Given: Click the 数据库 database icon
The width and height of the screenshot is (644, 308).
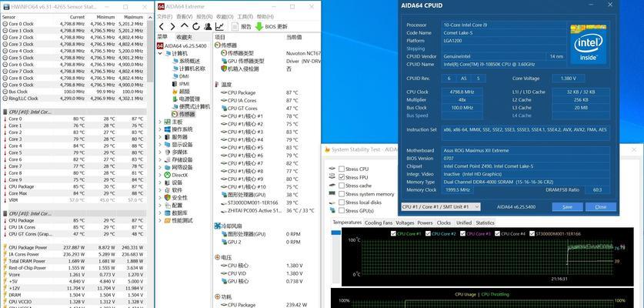Looking at the screenshot, I should click(167, 213).
